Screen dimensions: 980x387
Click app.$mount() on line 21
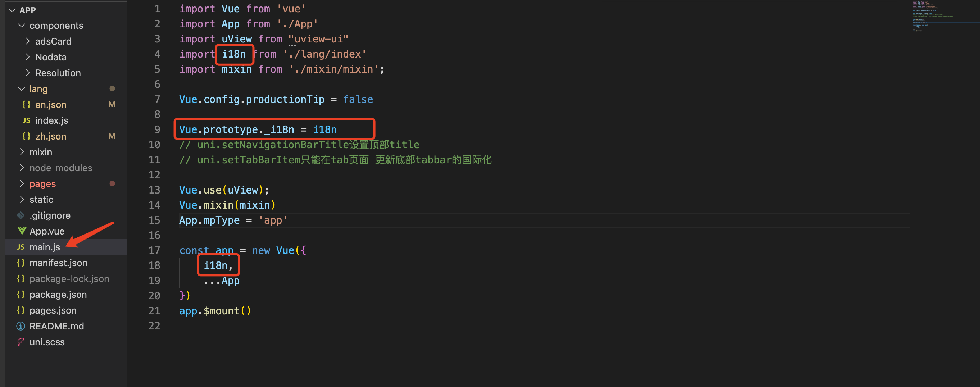coord(215,311)
